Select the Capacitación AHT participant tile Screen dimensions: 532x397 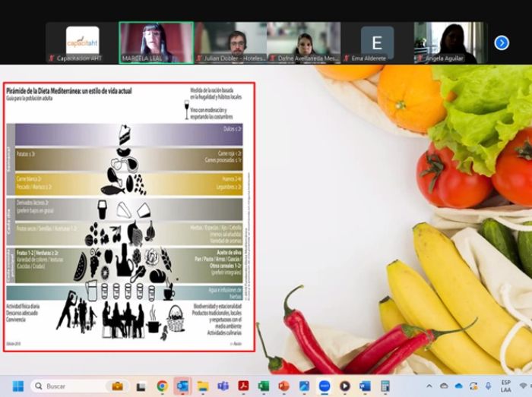tap(82, 43)
